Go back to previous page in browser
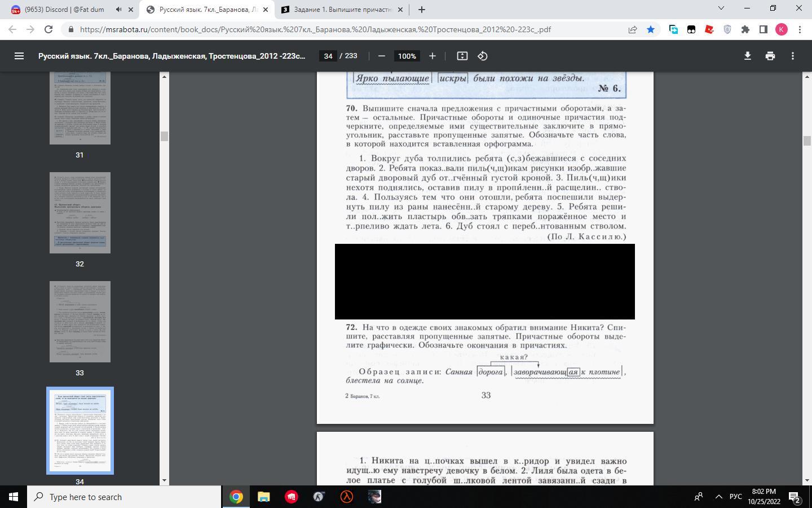Screen dimensions: 812x508 [x=12, y=29]
